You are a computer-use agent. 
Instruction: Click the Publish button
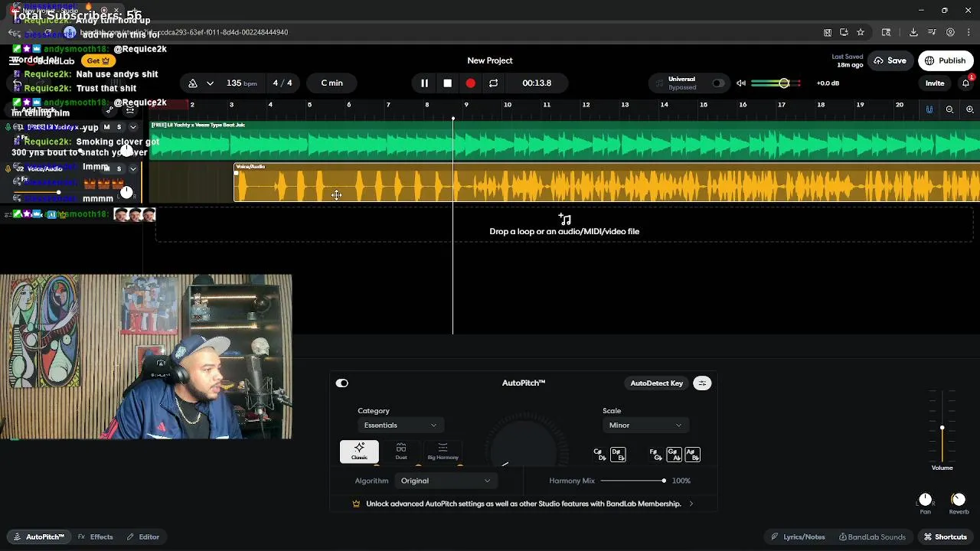[945, 60]
